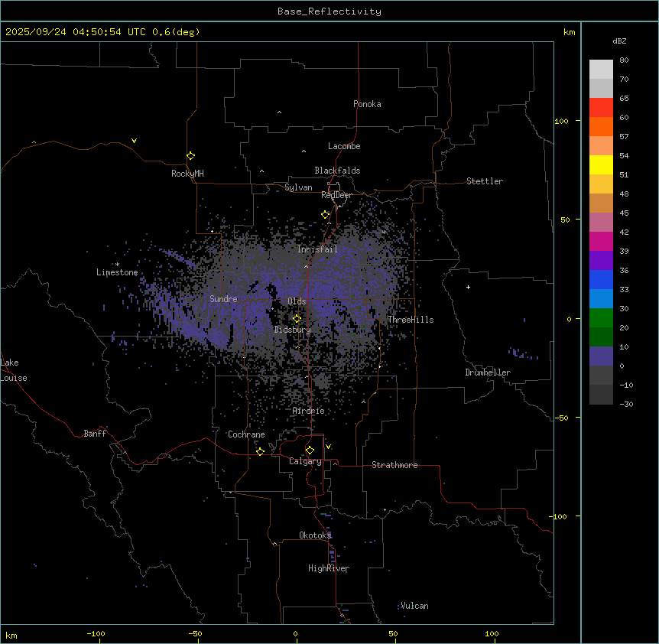The height and width of the screenshot is (644, 659).
Task: Click the yellow diamond marker above RockyMH
Action: click(190, 155)
